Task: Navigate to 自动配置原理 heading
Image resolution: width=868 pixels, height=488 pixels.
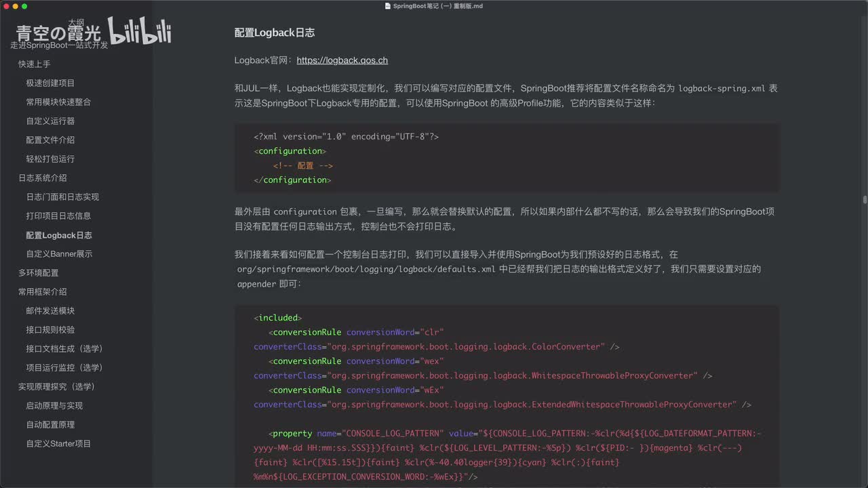Action: [51, 425]
